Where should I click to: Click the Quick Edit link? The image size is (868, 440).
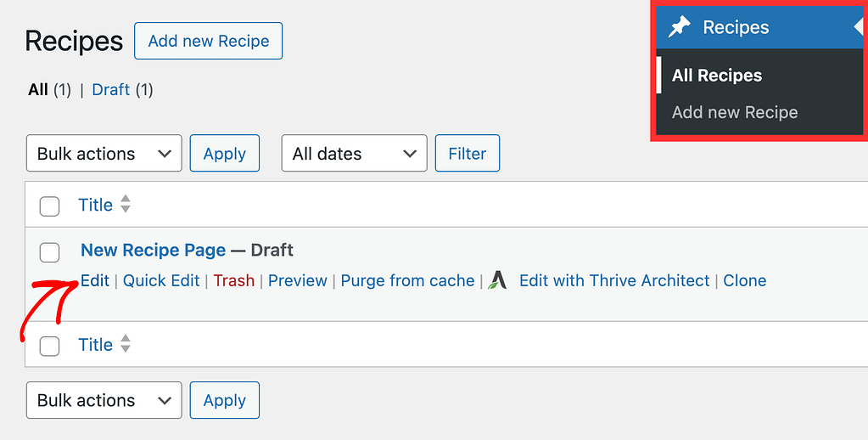pyautogui.click(x=161, y=280)
